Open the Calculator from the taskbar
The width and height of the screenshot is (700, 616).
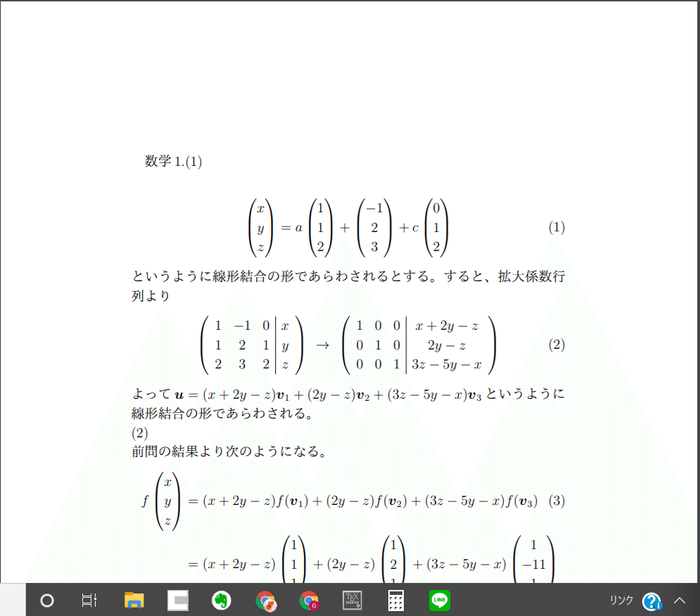pos(395,600)
